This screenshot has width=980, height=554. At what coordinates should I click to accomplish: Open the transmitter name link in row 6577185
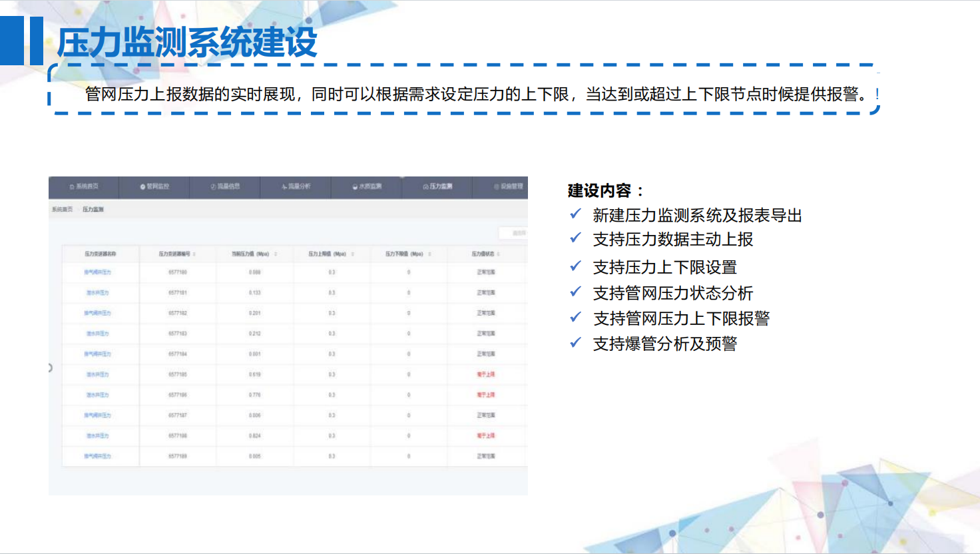click(97, 375)
